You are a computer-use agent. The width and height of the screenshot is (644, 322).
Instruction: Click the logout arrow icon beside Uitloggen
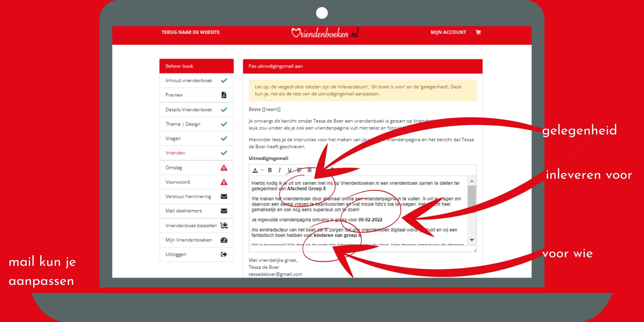point(224,255)
